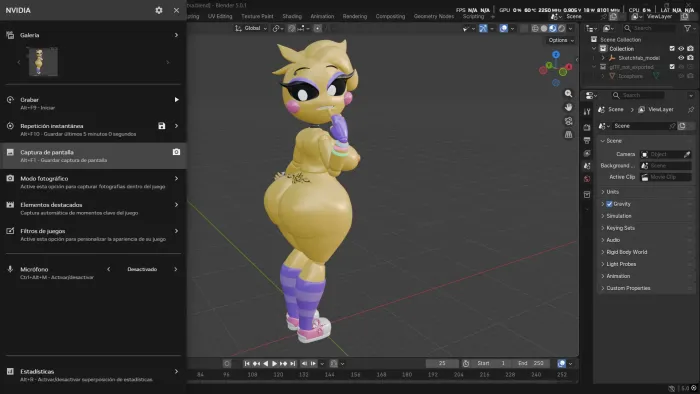Open the Global transform orientation dropdown
Viewport: 700px width, 394px height.
coord(251,28)
